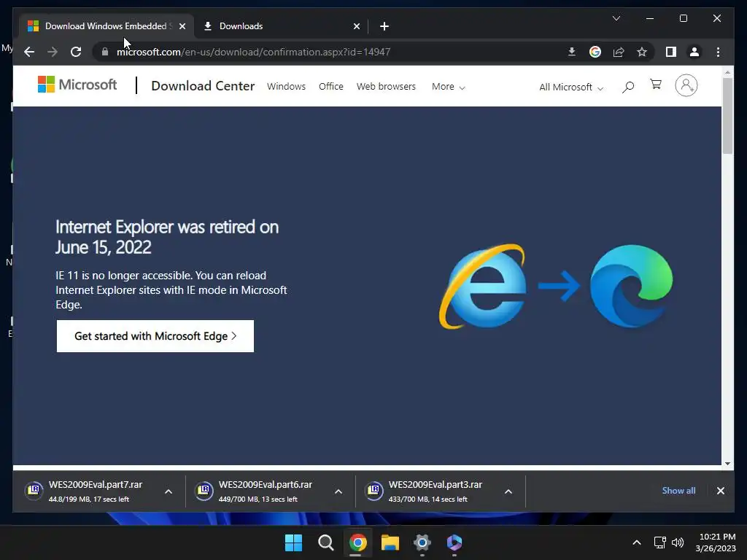
Task: Close the Download Windows Embedded tab
Action: click(x=182, y=27)
